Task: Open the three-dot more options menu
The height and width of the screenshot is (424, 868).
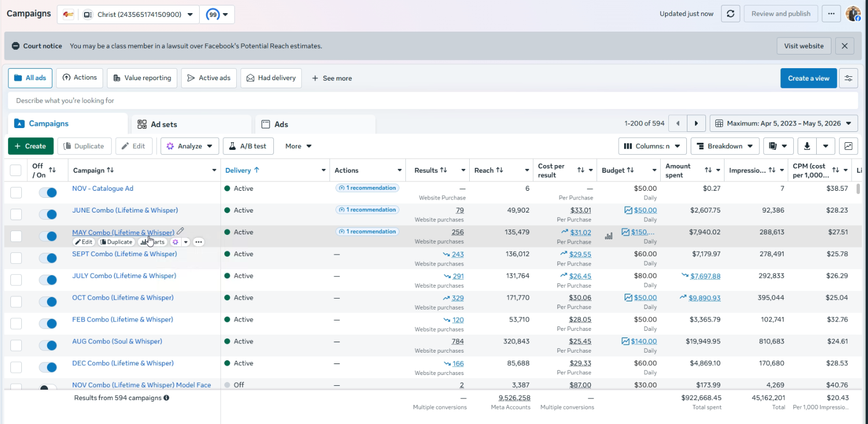Action: coord(831,14)
